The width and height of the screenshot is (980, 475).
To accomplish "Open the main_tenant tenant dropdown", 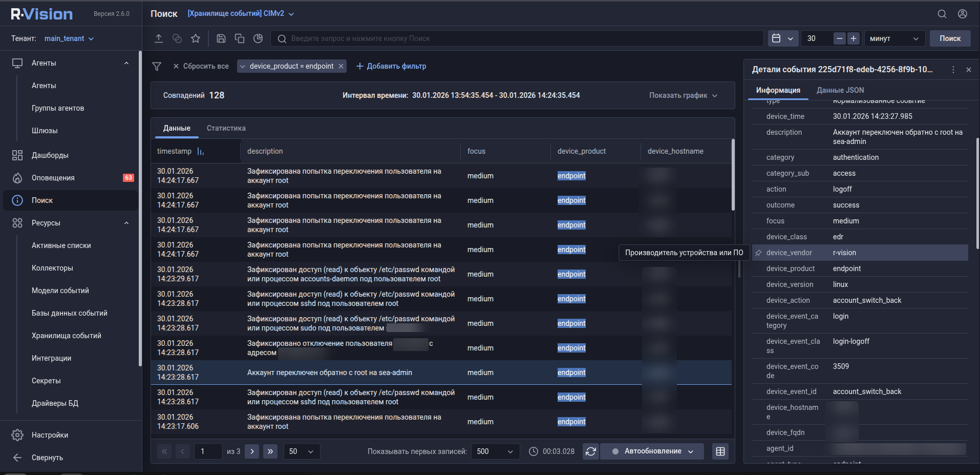I will coord(69,38).
